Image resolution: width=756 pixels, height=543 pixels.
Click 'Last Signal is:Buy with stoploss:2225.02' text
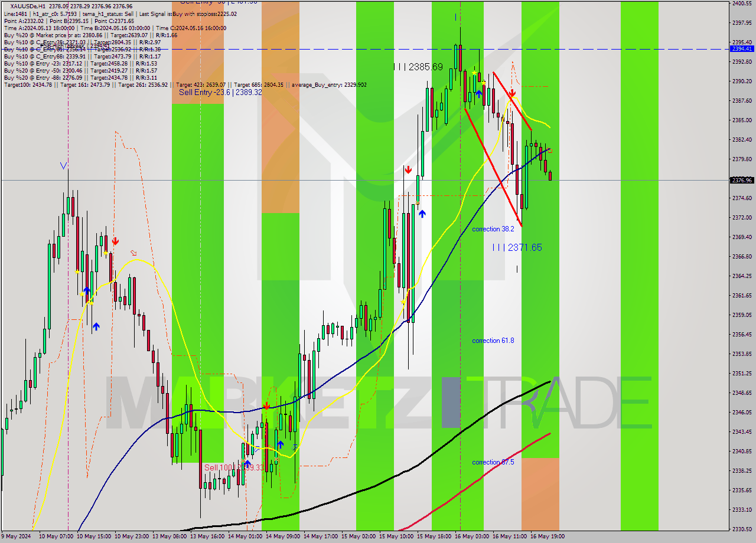click(x=188, y=14)
